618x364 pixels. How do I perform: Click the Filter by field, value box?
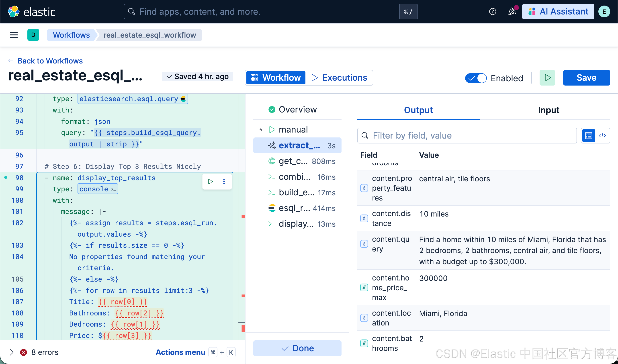point(467,135)
